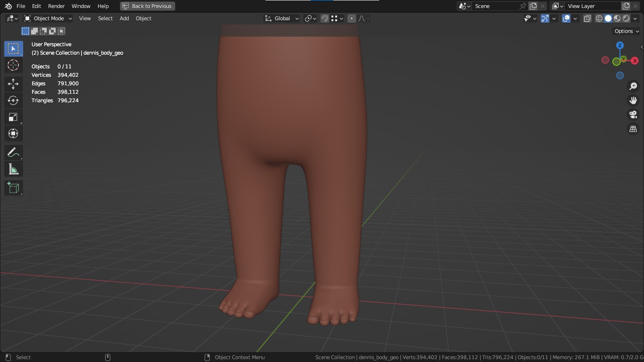
Task: Toggle viewport overlays display
Action: tap(566, 18)
